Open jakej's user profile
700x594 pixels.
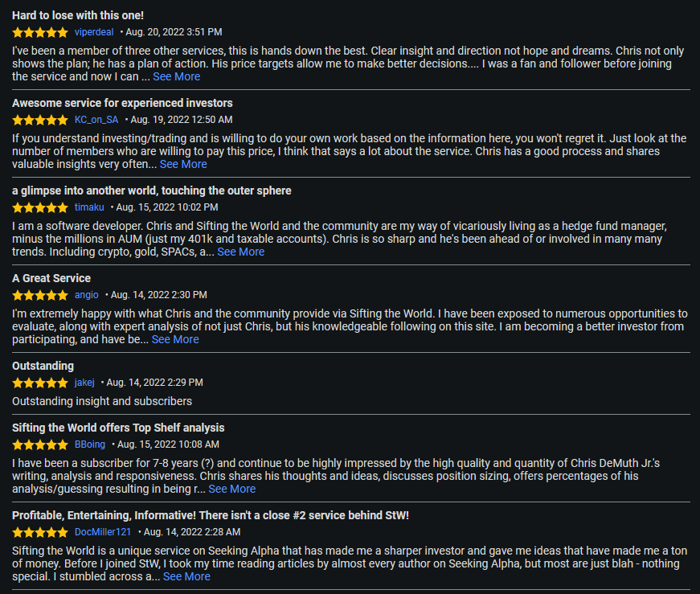[84, 383]
